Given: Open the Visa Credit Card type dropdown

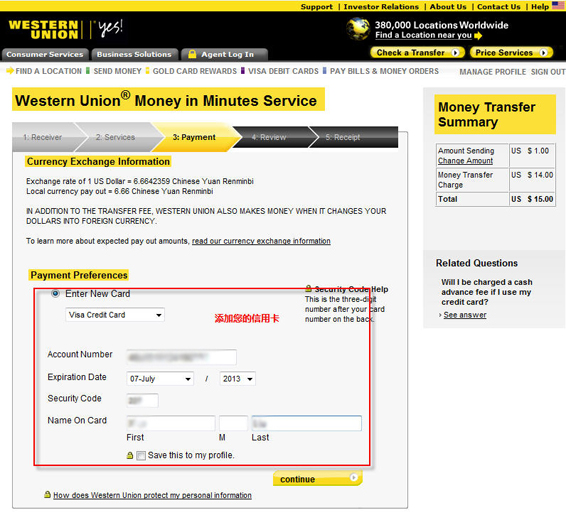Looking at the screenshot, I should [x=115, y=315].
